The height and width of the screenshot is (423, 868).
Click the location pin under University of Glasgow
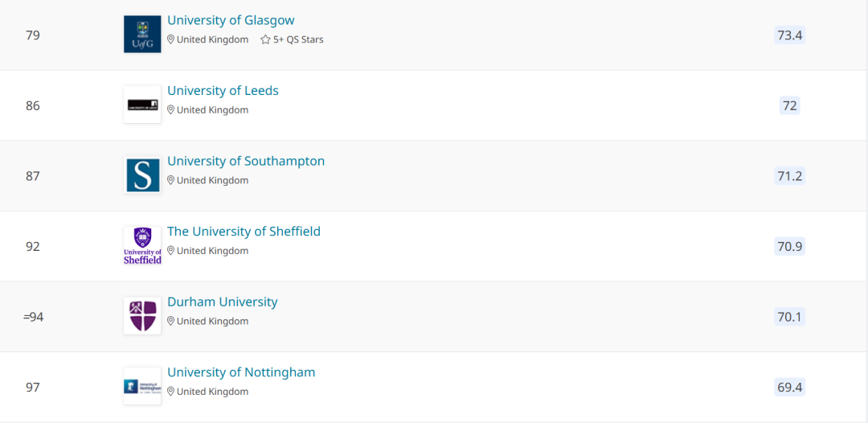[x=171, y=40]
